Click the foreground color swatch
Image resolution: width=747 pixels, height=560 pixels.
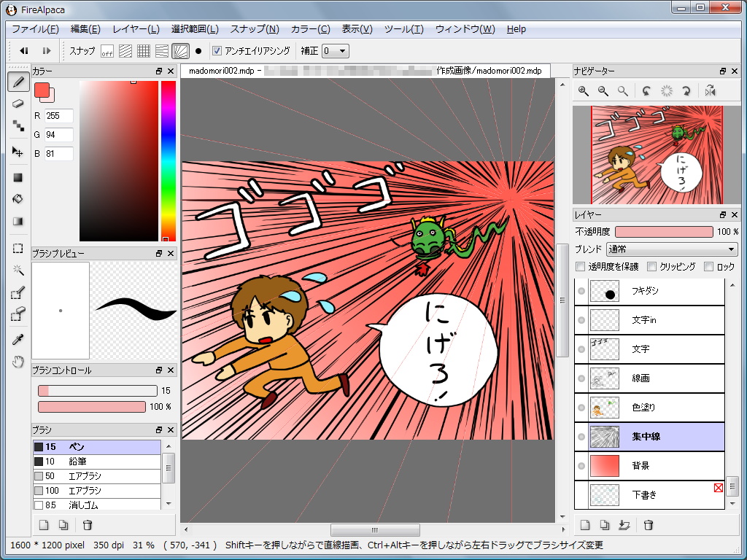tap(42, 90)
